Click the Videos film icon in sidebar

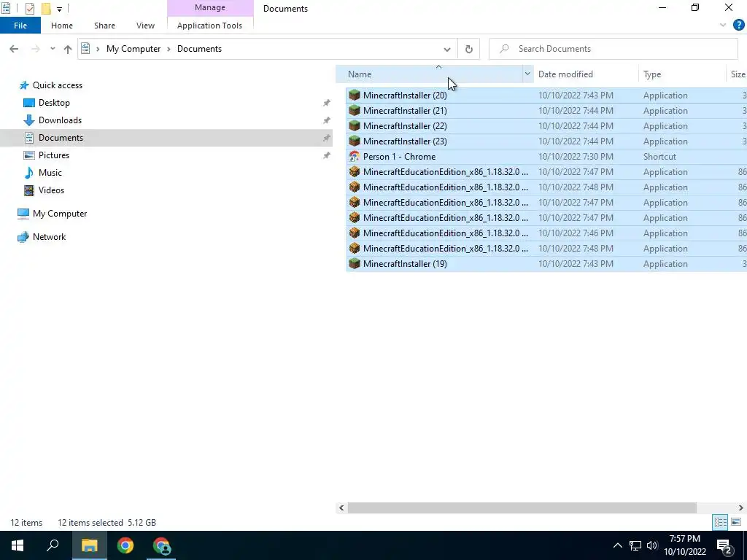click(29, 190)
